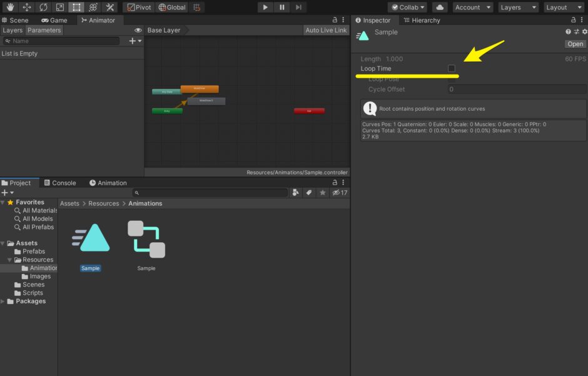Open the Layout dropdown
Image resolution: width=588 pixels, height=376 pixels.
(563, 8)
